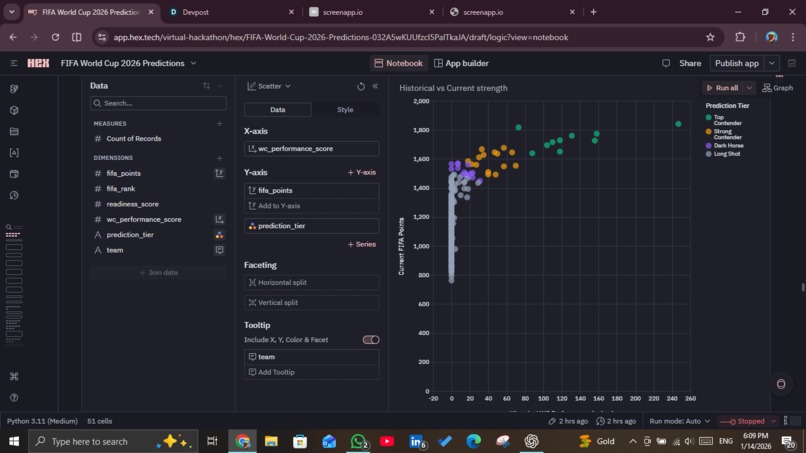Click the Y-axis indicator icon beside fifa_points
Screen dimensions: 806x453
219,173
